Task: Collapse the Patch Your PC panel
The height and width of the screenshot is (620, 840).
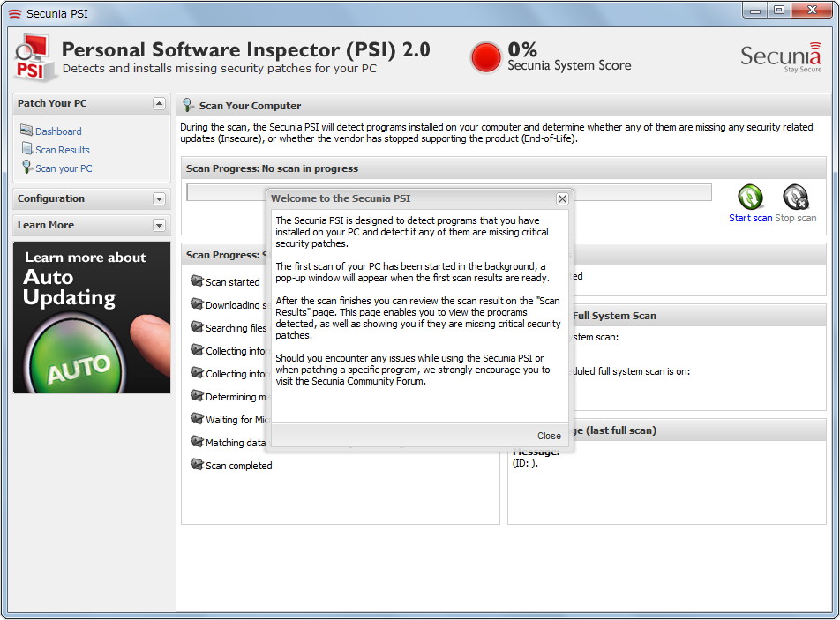Action: point(159,103)
